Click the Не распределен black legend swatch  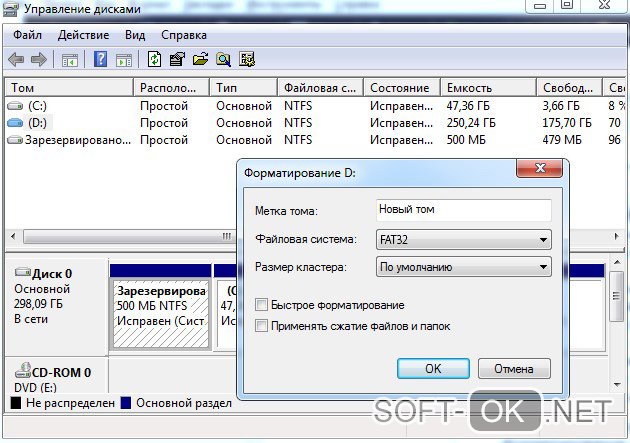pos(16,403)
